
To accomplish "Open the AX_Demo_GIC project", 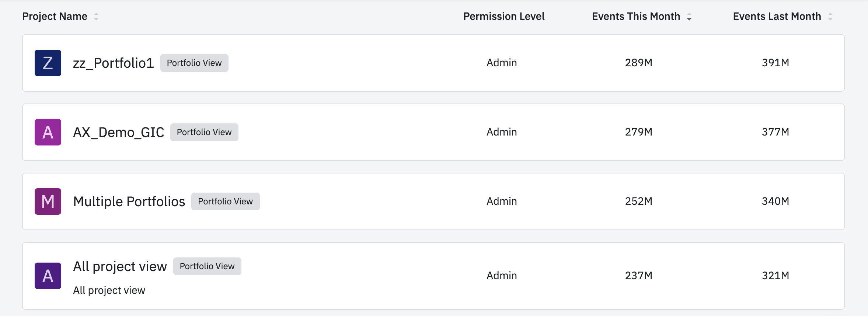I will [118, 132].
